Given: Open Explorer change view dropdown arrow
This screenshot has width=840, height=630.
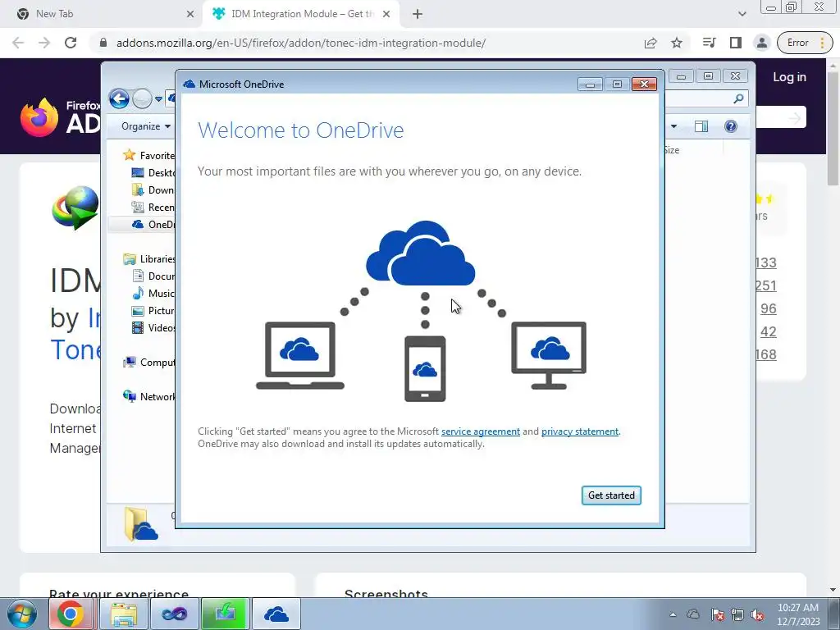Looking at the screenshot, I should (x=673, y=126).
